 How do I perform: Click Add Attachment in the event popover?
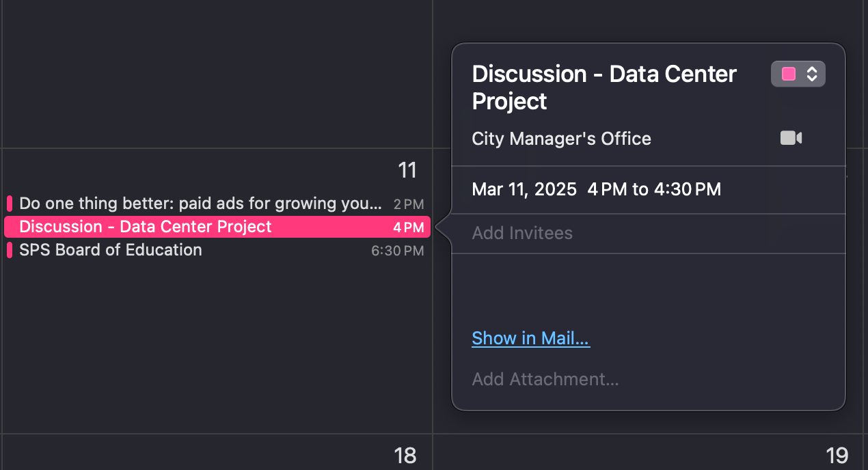pos(545,379)
